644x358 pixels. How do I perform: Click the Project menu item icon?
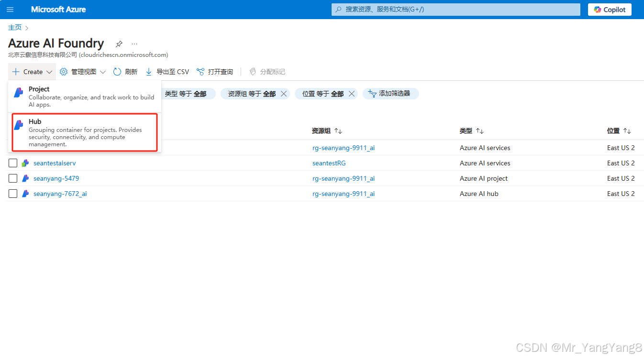(x=19, y=93)
